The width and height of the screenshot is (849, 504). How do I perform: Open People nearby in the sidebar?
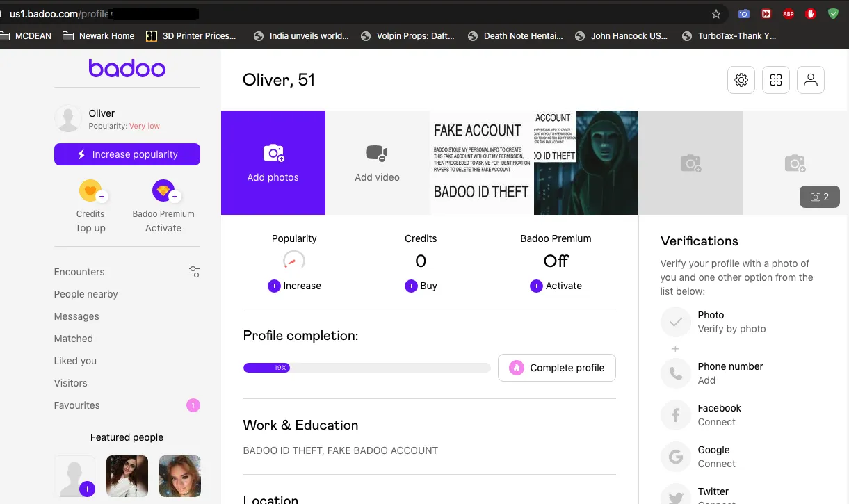pos(86,294)
